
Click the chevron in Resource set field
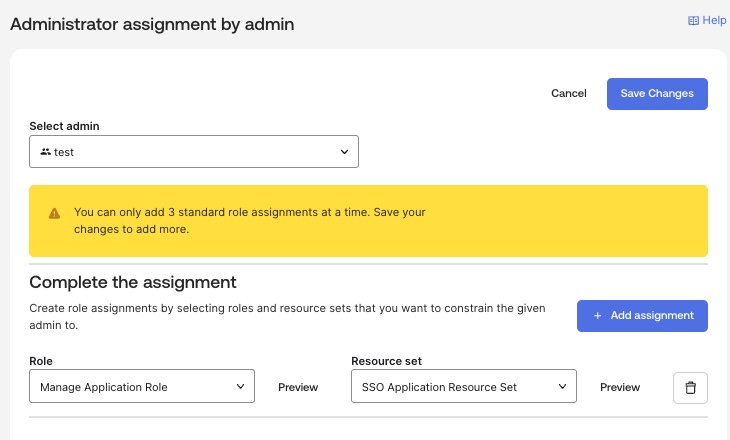point(562,387)
